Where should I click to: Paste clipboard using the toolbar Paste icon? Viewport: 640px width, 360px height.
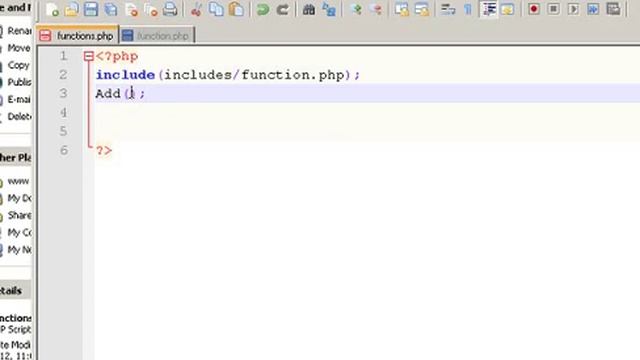click(236, 9)
